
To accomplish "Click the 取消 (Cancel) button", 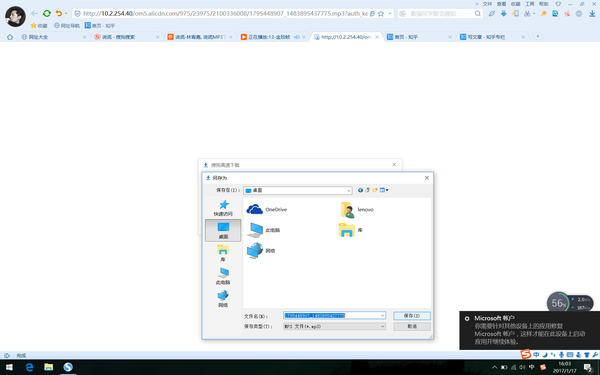I will click(x=412, y=326).
